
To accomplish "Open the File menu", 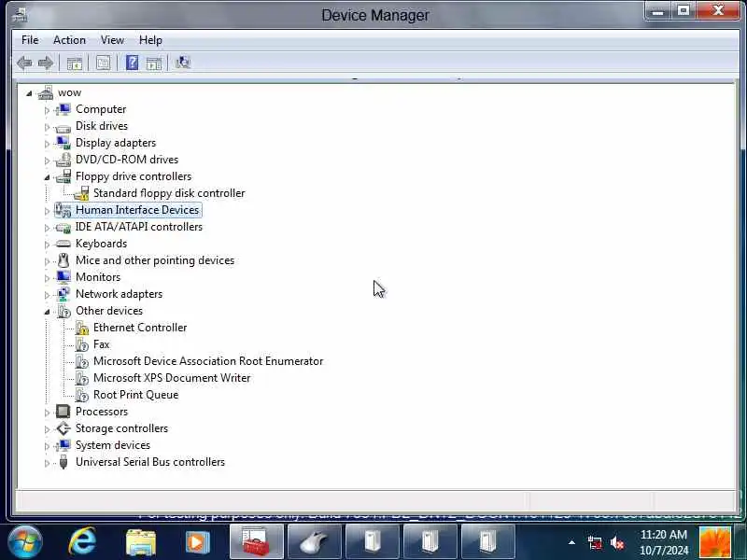I will click(30, 40).
